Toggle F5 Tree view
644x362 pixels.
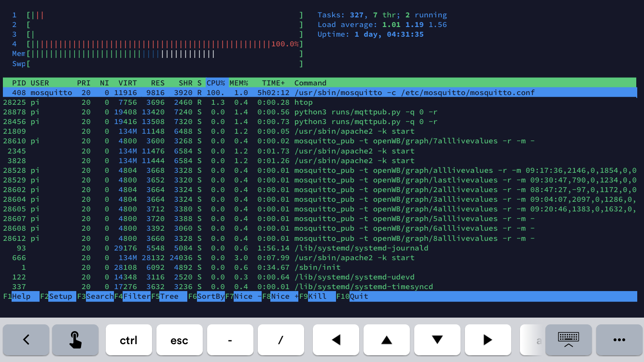[169, 296]
